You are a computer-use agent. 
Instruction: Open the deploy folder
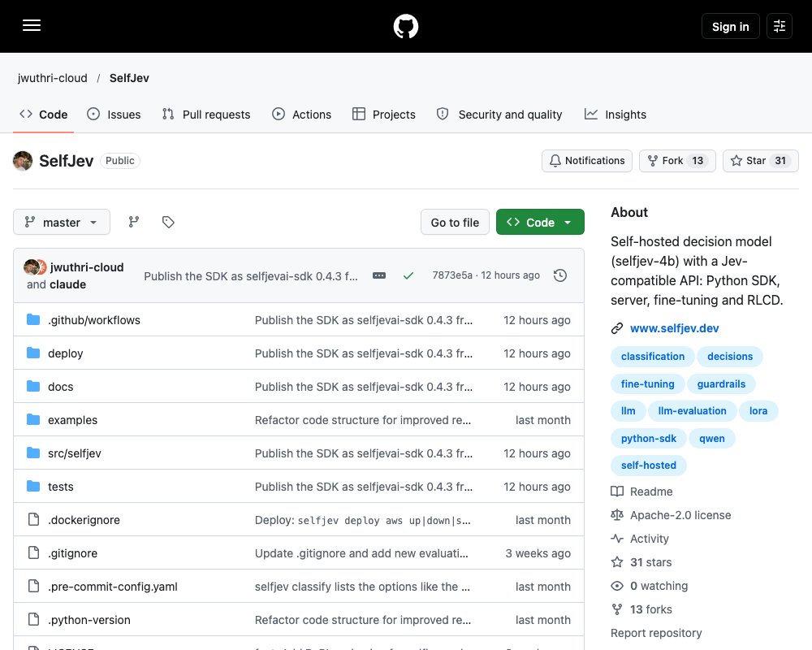[x=65, y=353]
